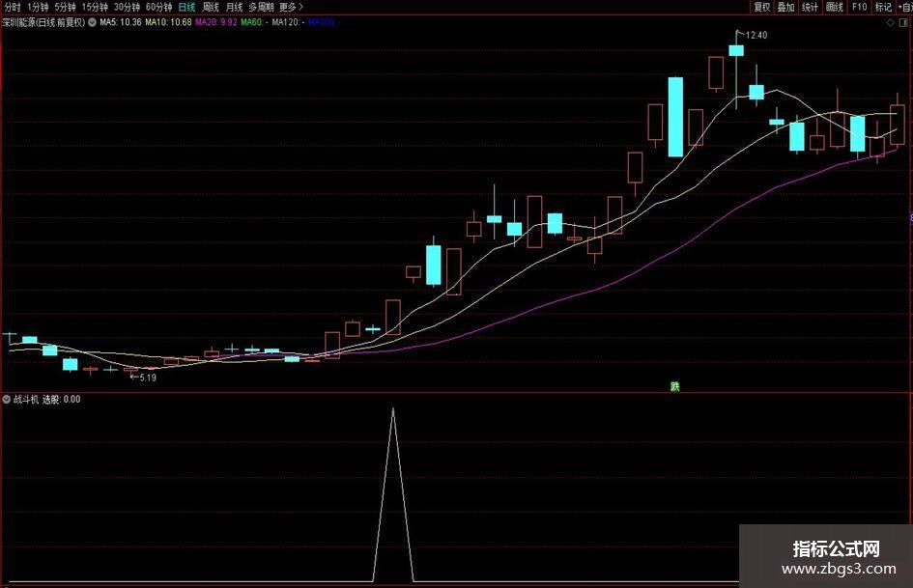Select the 日线 daily chart tab
Image resolution: width=913 pixels, height=588 pixels.
pos(186,7)
